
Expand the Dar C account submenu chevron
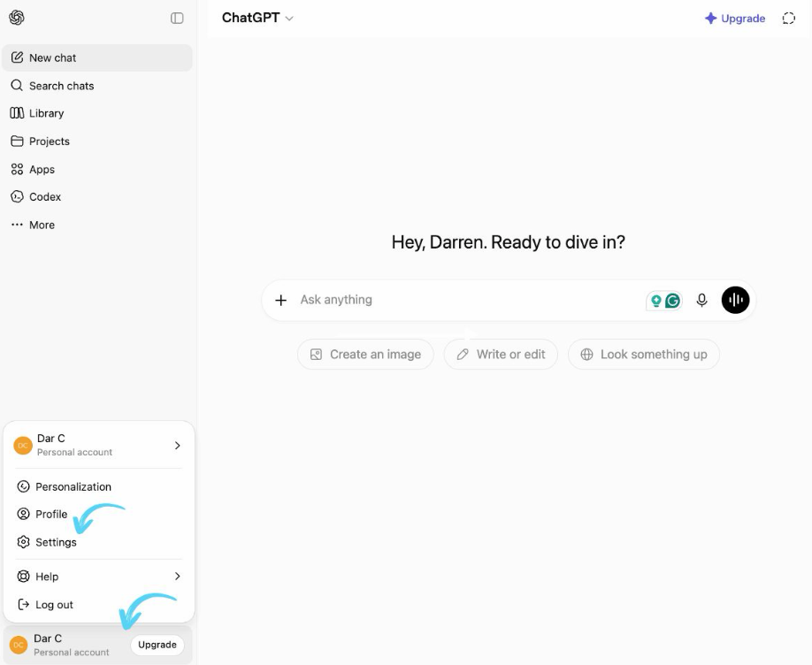177,446
